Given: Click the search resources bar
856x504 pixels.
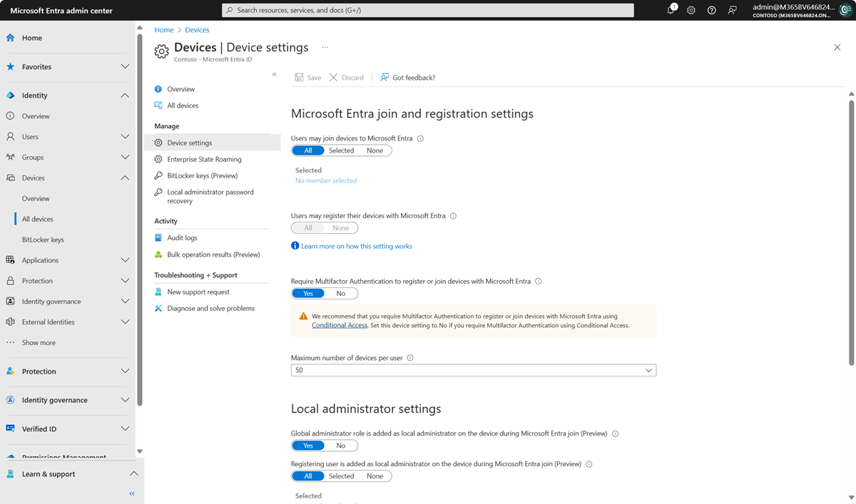Looking at the screenshot, I should [x=428, y=10].
